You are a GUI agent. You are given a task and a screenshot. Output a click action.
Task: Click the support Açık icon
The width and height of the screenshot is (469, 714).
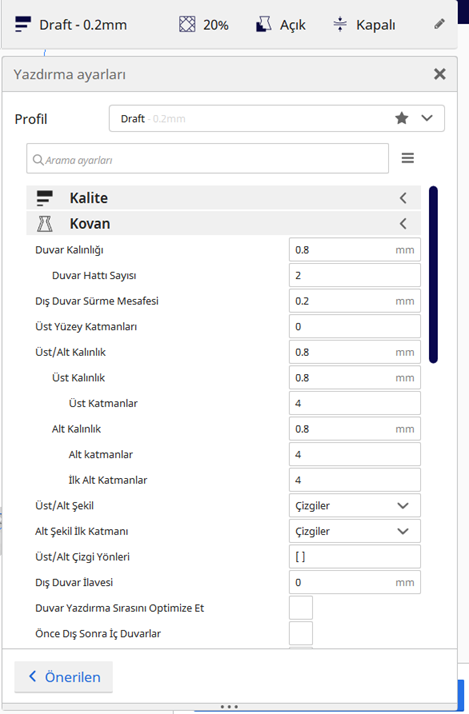pyautogui.click(x=264, y=24)
